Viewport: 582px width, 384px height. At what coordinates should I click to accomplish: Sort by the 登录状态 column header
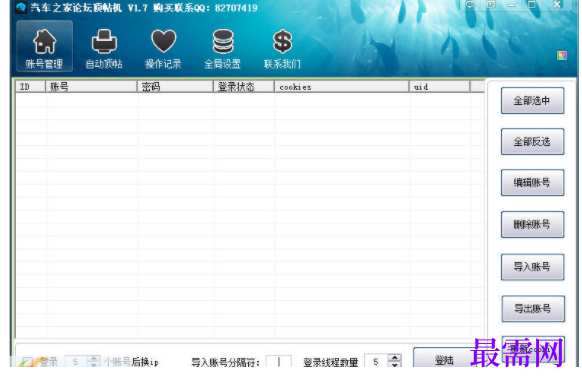click(x=244, y=87)
